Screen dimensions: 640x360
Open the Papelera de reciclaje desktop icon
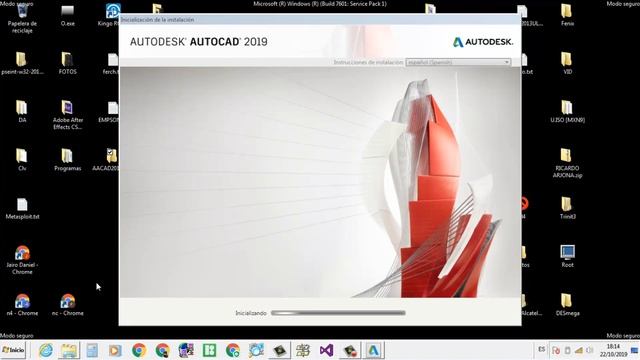[x=22, y=18]
